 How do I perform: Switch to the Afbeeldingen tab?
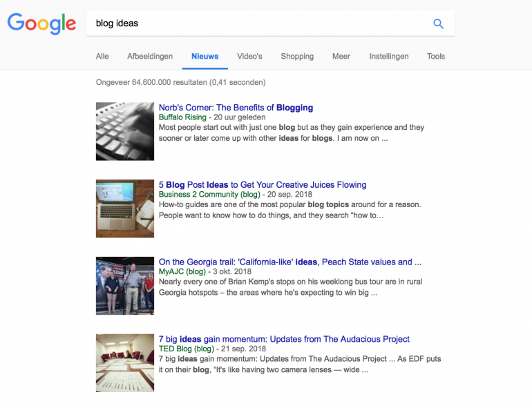(150, 57)
